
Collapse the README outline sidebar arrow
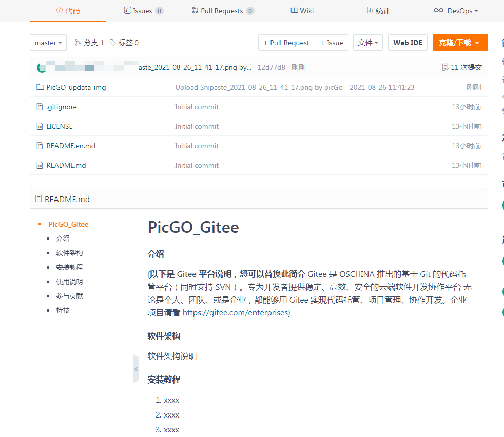click(x=137, y=369)
